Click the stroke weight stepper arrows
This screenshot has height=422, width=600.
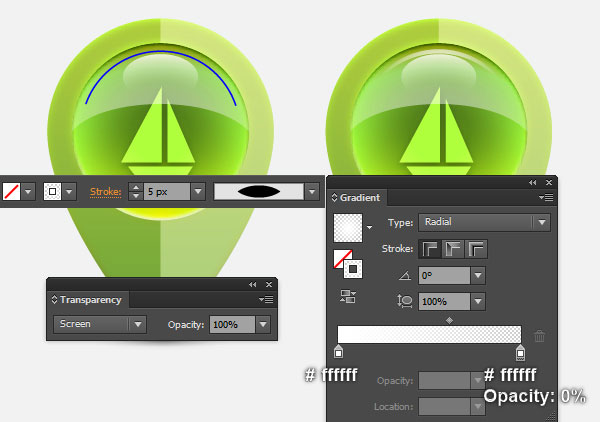[x=136, y=191]
